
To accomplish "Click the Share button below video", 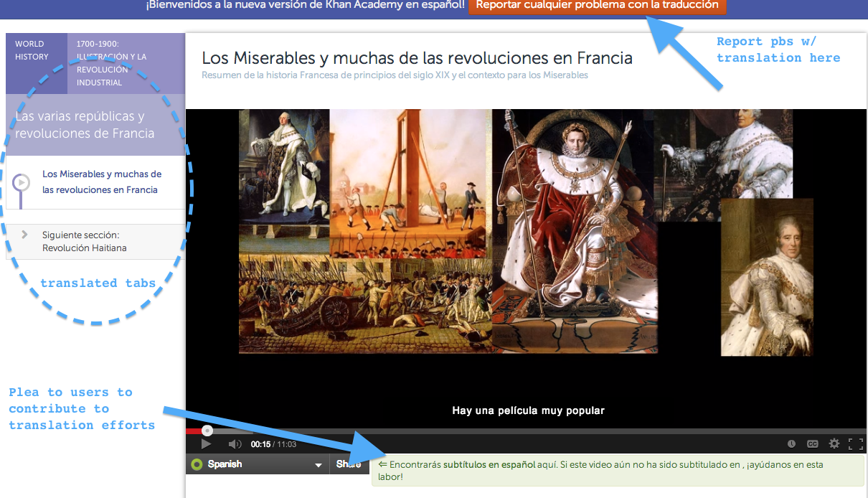I will 349,464.
